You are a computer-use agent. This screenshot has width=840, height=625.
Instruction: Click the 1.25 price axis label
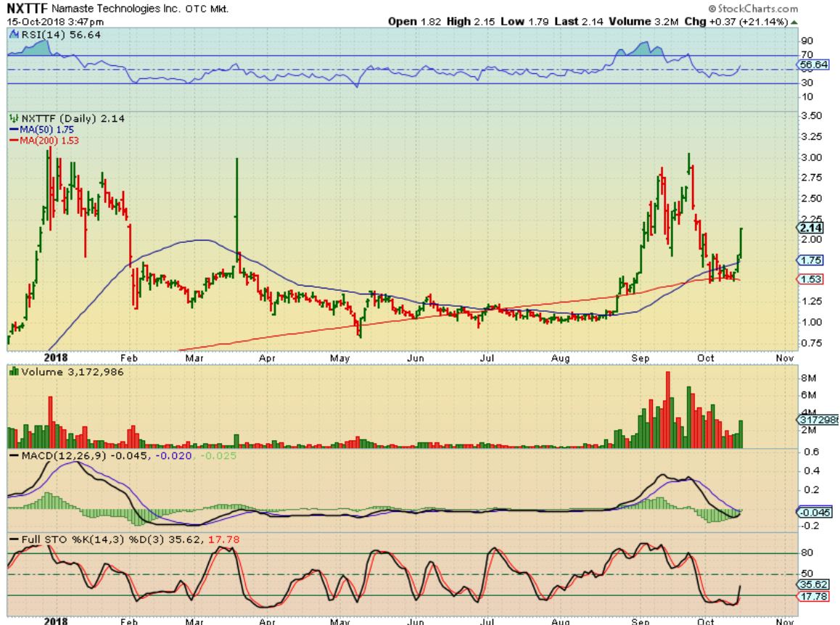811,302
